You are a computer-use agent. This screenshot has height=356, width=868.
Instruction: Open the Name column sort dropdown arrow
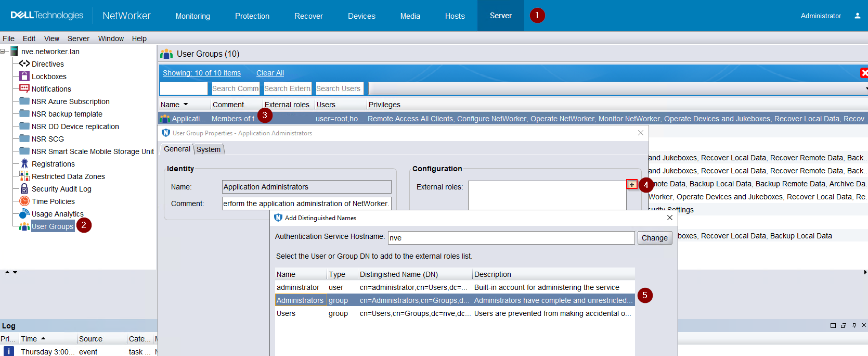point(186,105)
